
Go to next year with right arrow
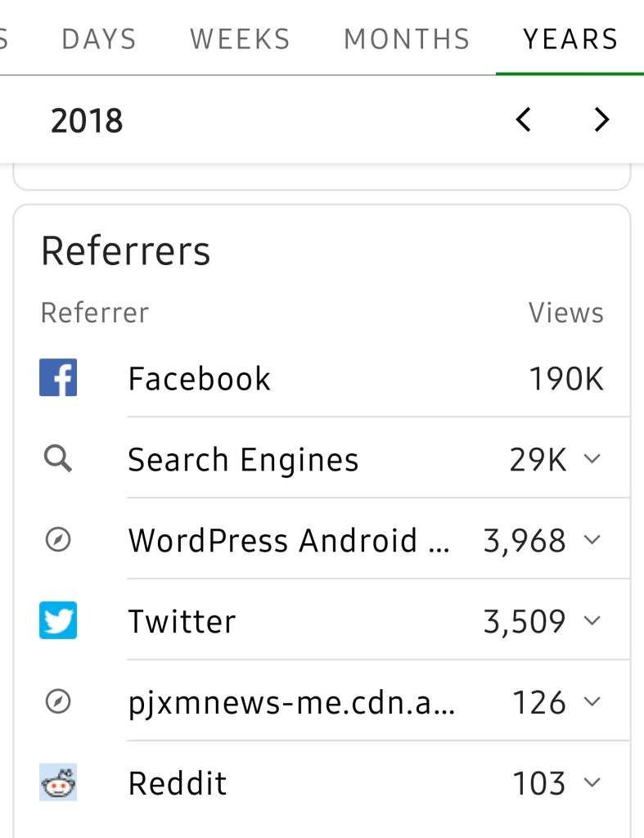[x=601, y=119]
